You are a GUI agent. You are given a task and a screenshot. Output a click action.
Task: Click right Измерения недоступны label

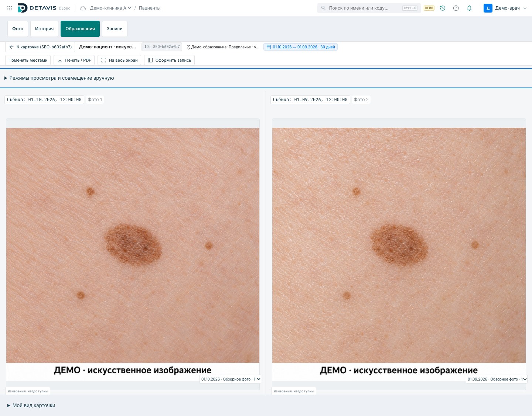coord(294,391)
